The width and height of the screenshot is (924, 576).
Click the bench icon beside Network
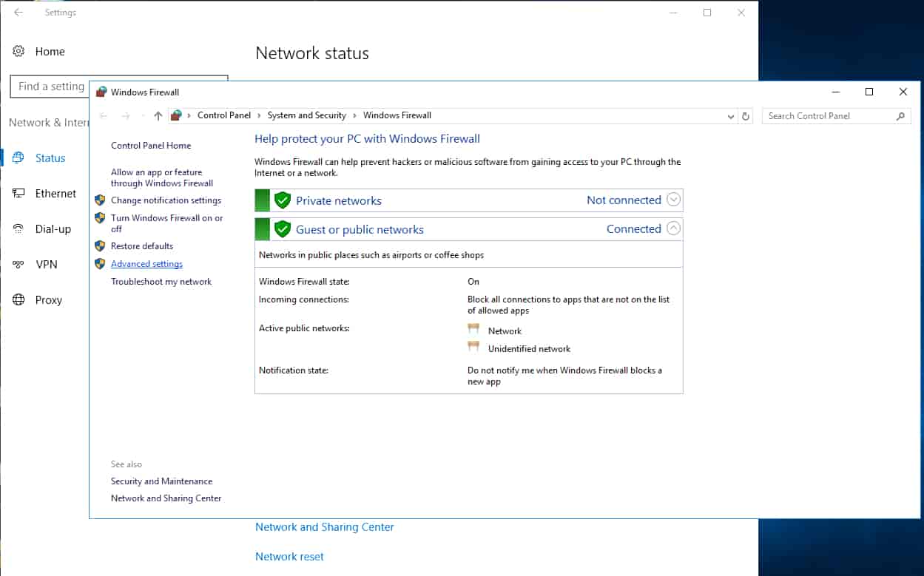tap(473, 330)
